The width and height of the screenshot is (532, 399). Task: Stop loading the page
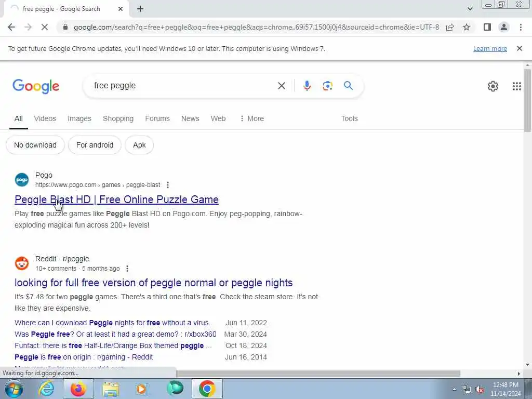pos(45,27)
